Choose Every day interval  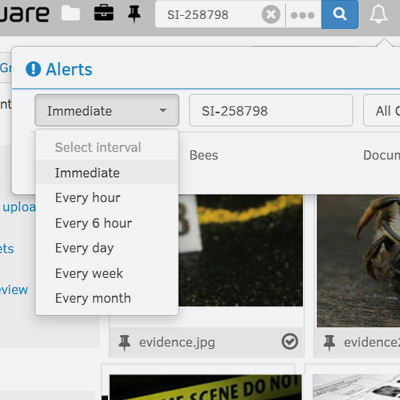pyautogui.click(x=107, y=248)
